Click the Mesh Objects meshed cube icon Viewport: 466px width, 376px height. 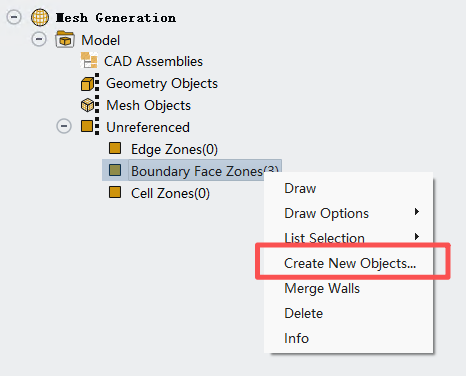pos(90,105)
